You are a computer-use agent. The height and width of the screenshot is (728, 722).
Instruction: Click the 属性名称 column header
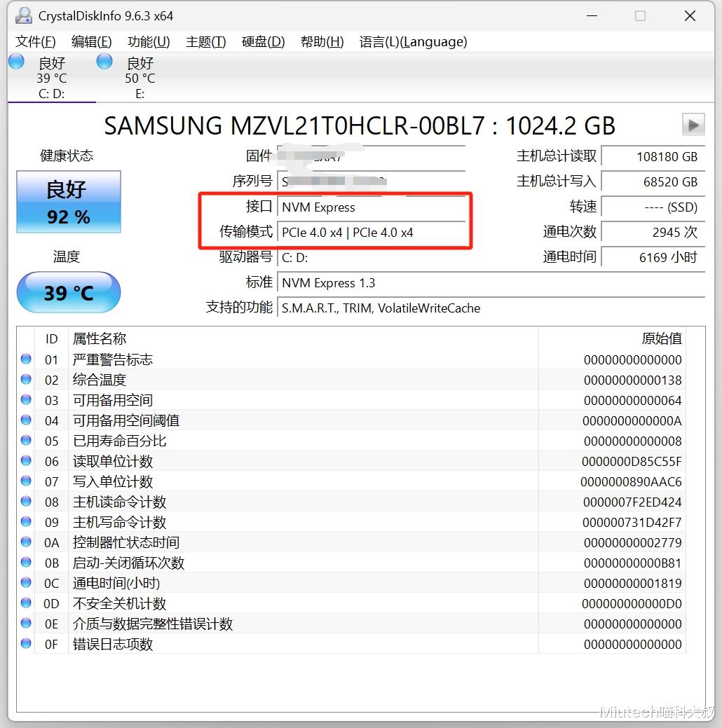point(304,339)
